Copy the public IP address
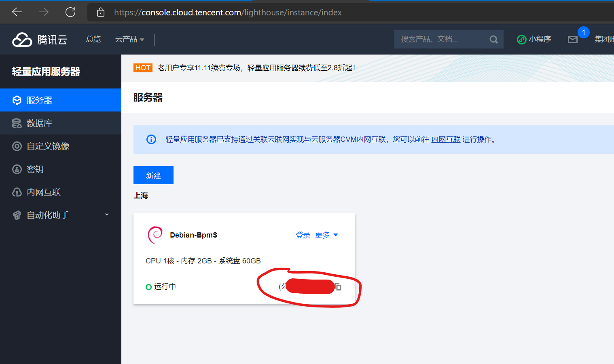Screen dimensions: 614x364 pos(339,287)
